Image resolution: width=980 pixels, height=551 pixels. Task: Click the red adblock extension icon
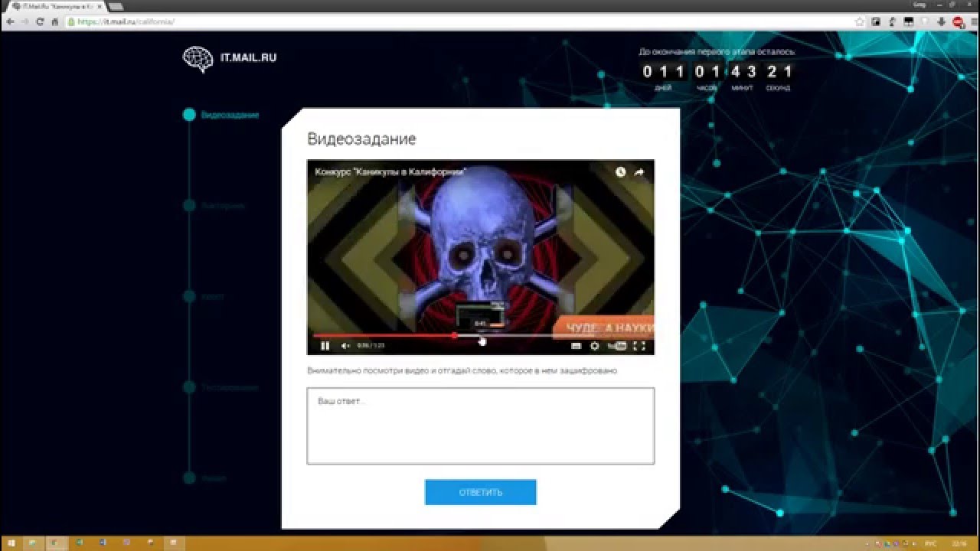958,22
